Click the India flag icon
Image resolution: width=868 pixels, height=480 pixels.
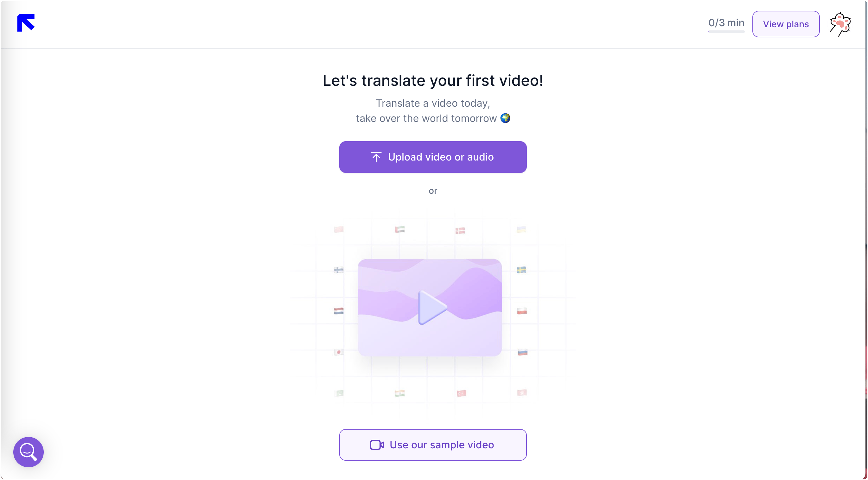coord(400,393)
